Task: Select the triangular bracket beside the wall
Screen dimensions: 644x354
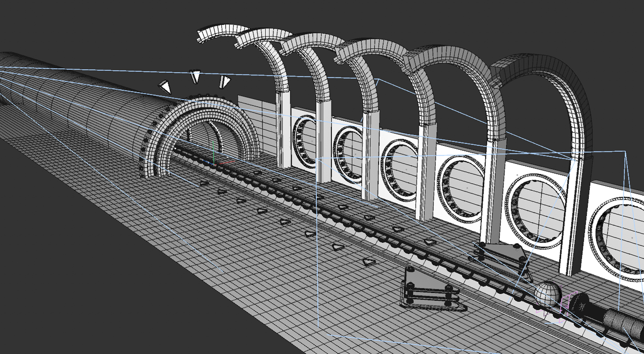Action: 502,254
